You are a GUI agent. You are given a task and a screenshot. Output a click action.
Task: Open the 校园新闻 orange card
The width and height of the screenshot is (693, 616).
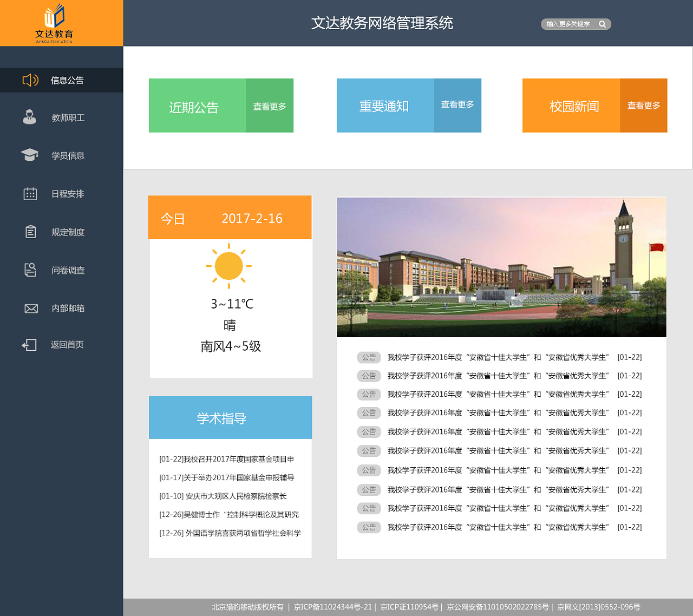coord(571,106)
